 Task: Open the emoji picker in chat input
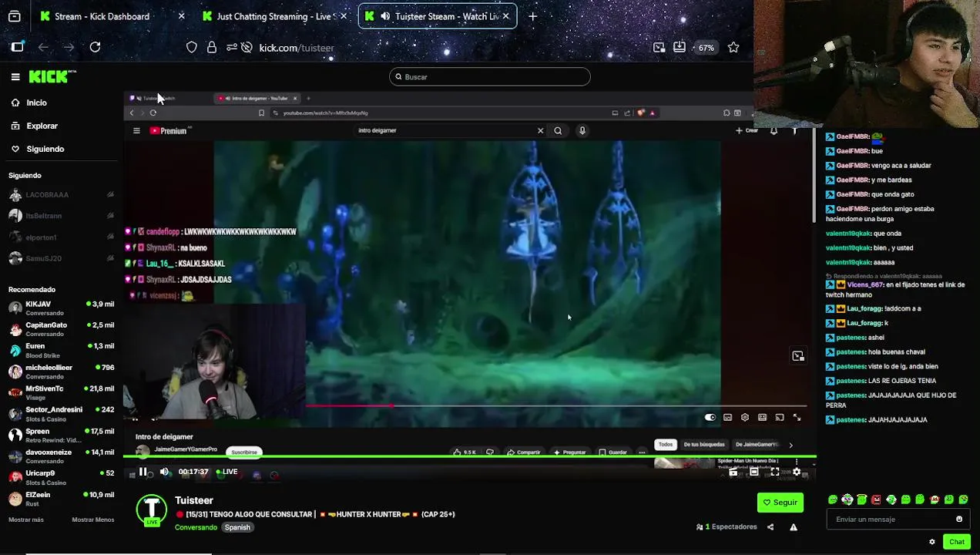(959, 520)
